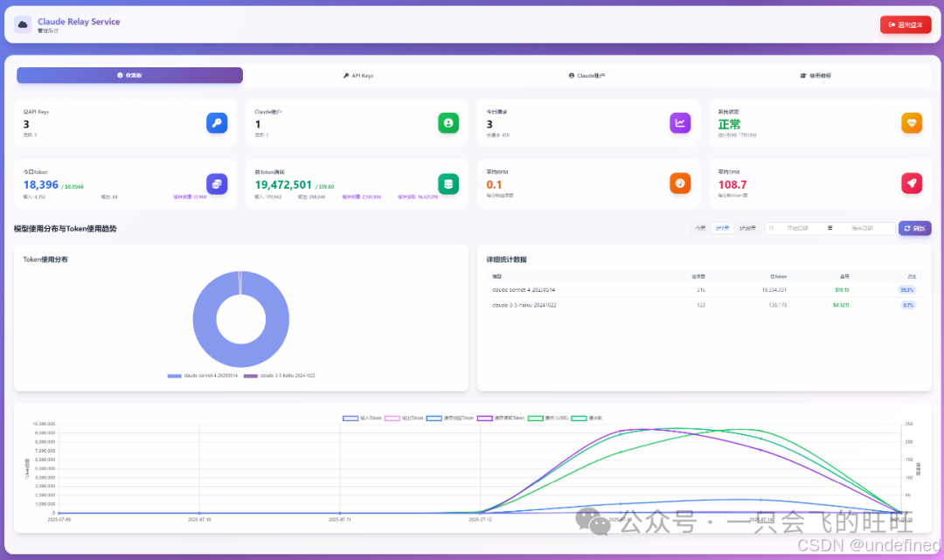Click the 18,396 today's token value
The height and width of the screenshot is (560, 944).
pos(41,184)
